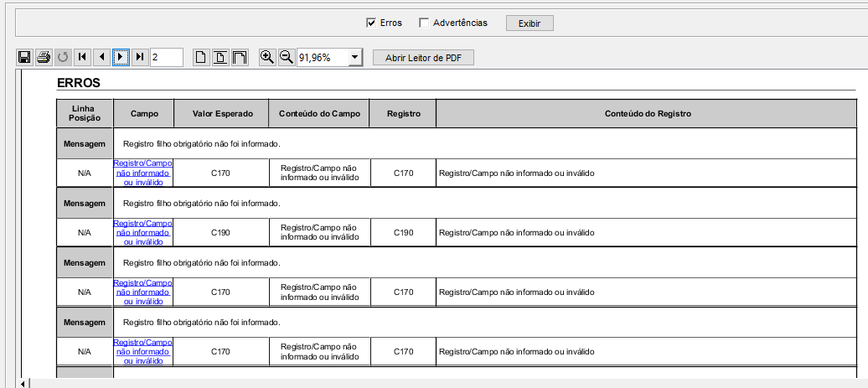Click the Exibir button
The width and height of the screenshot is (868, 388).
(x=529, y=23)
